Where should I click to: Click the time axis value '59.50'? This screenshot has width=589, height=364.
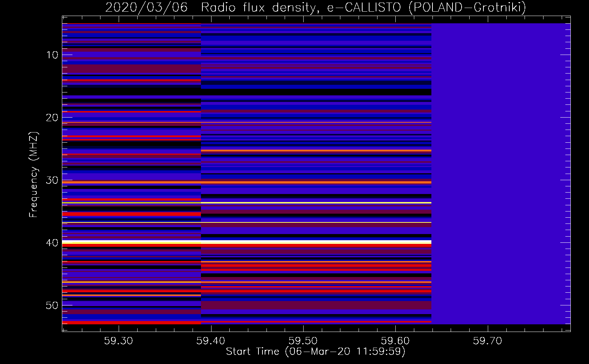tap(303, 341)
